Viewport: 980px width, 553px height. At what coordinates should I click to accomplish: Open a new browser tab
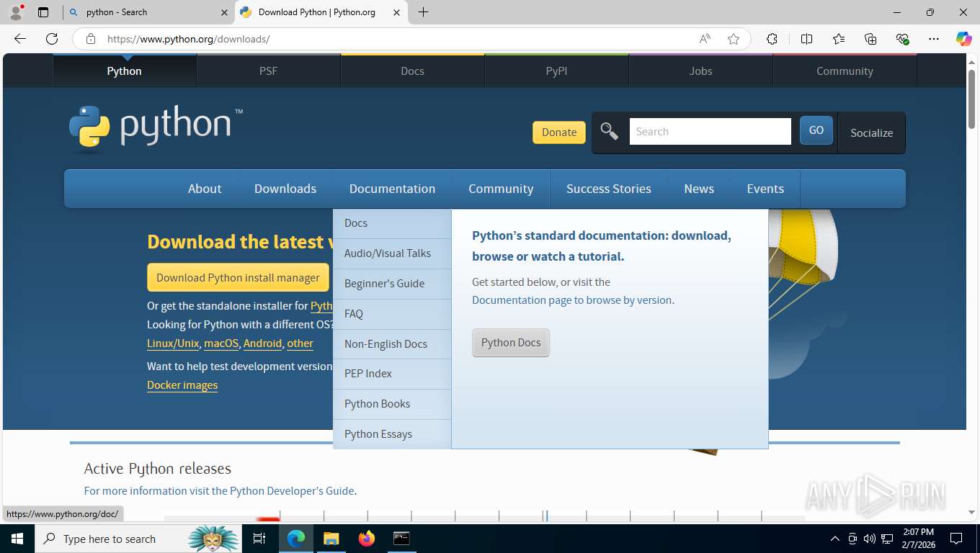(x=423, y=12)
